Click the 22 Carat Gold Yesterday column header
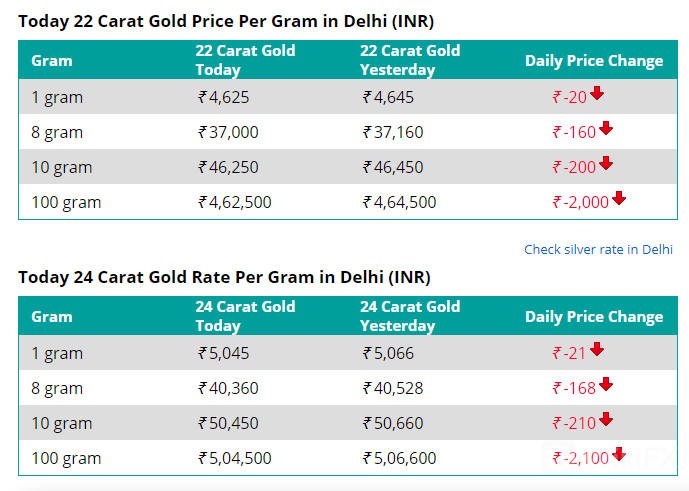 click(410, 60)
